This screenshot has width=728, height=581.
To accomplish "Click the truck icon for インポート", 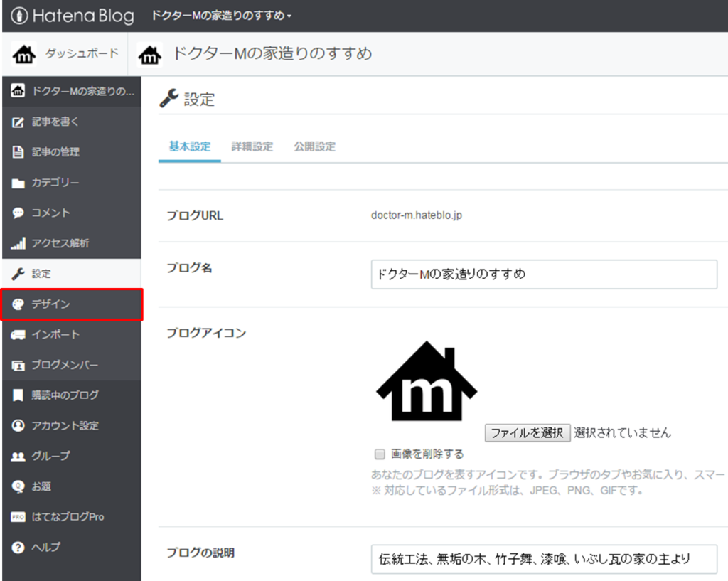I will click(x=18, y=335).
